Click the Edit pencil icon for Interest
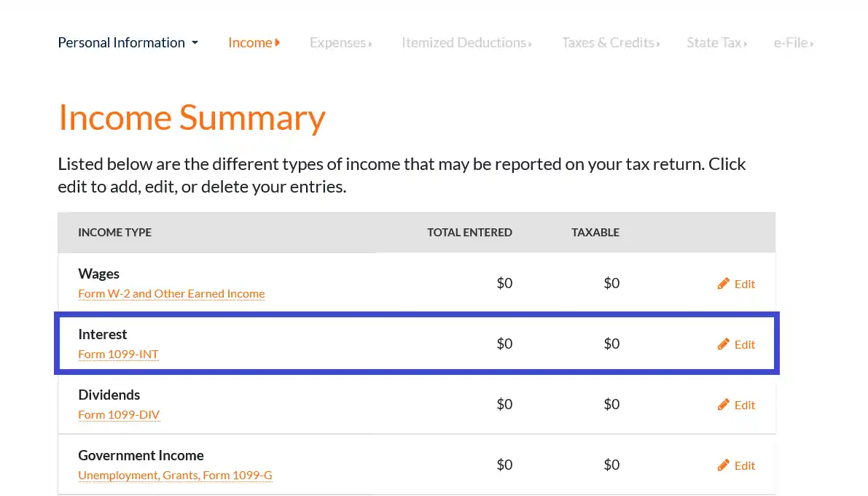 point(724,344)
